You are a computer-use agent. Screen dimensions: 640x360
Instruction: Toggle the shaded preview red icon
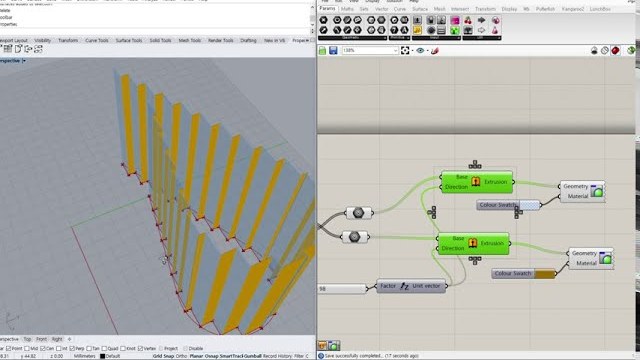tap(615, 51)
